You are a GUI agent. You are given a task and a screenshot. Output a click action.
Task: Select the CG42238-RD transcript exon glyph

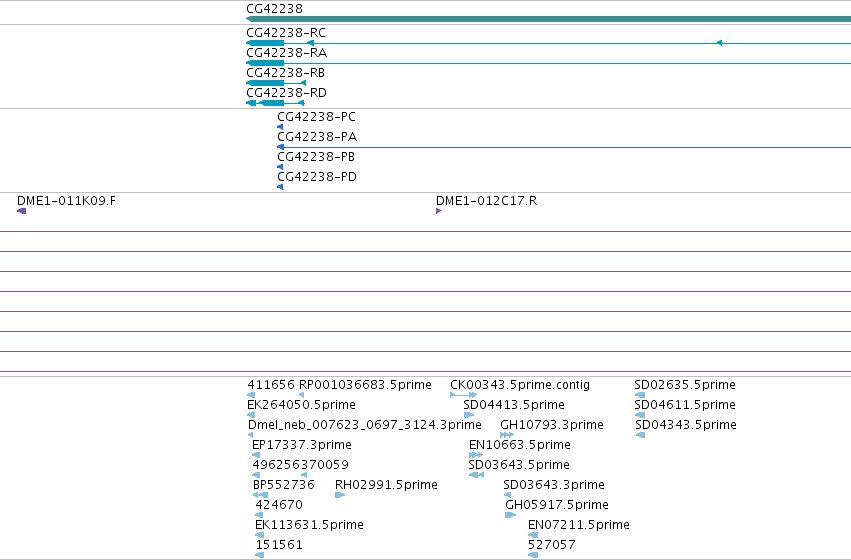click(275, 103)
